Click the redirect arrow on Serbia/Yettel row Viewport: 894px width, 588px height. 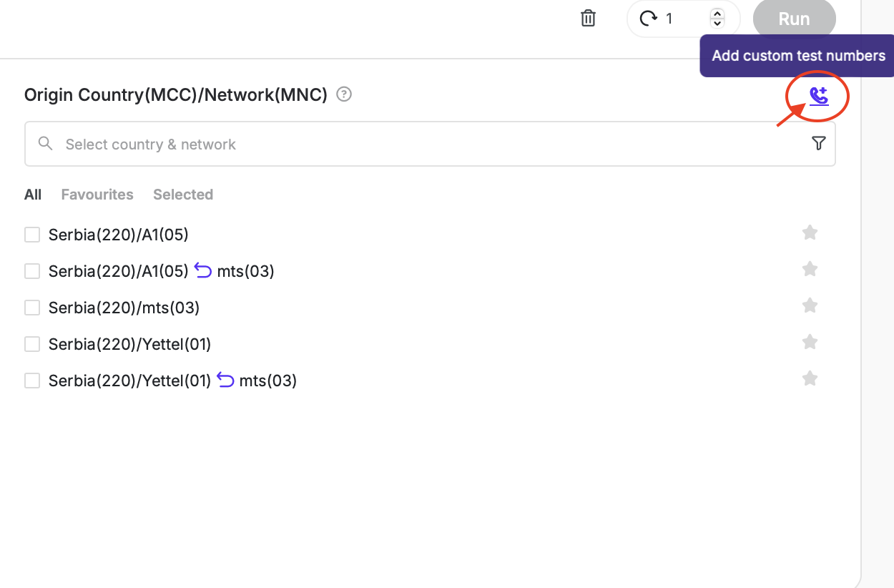coord(225,379)
